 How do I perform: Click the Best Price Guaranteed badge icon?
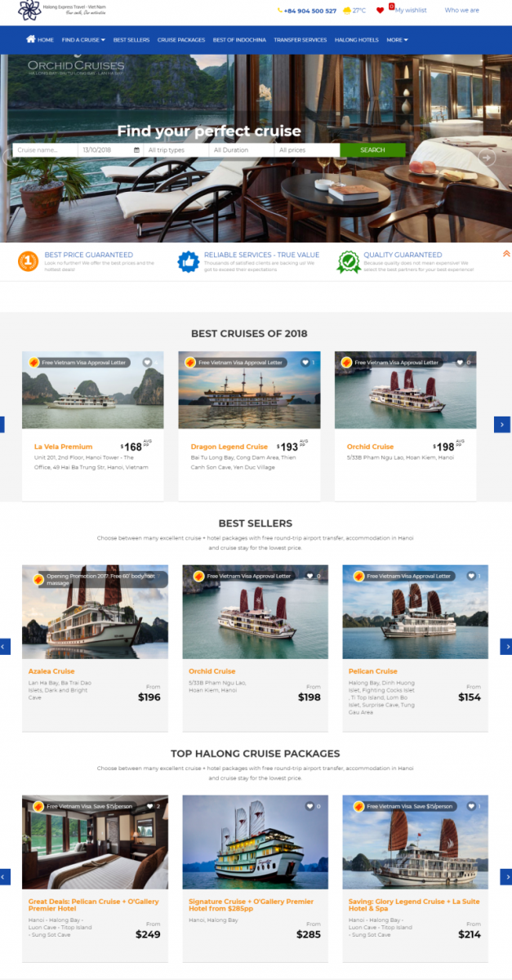(x=29, y=261)
